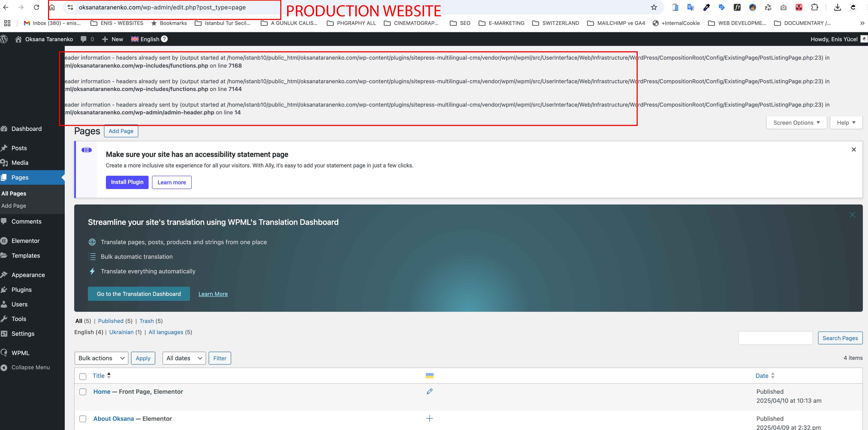
Task: Open Dashboard in the sidebar
Action: (x=26, y=129)
